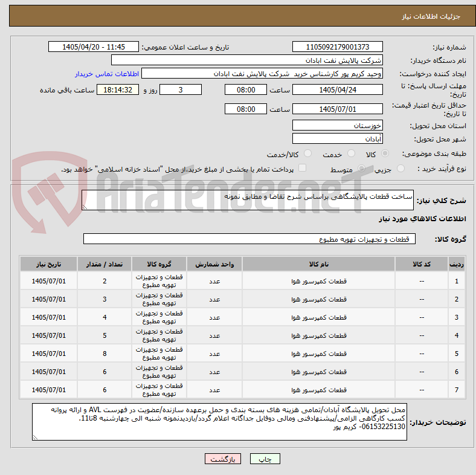
Task: Click the ردیف column header
Action: (x=456, y=264)
